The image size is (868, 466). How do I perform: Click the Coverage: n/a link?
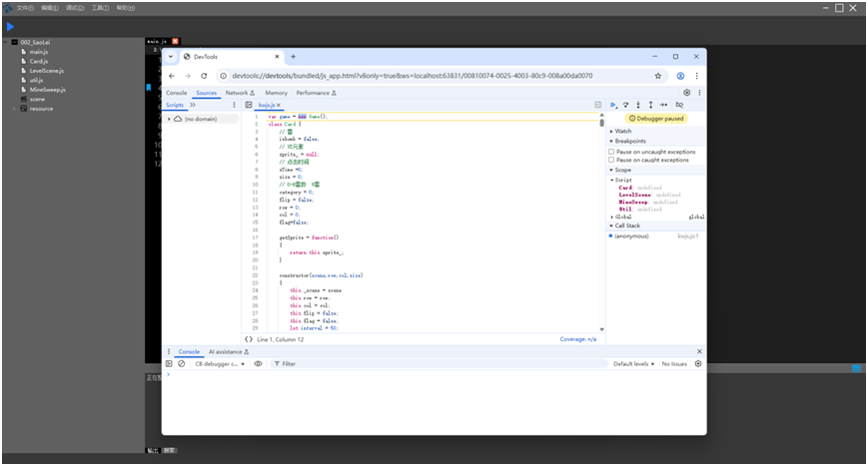point(578,339)
